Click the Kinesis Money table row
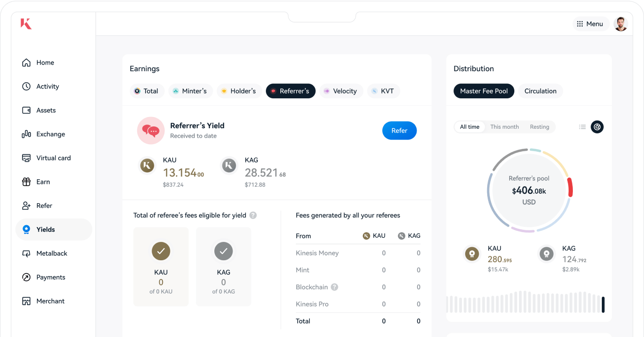The image size is (644, 337). pyautogui.click(x=358, y=253)
